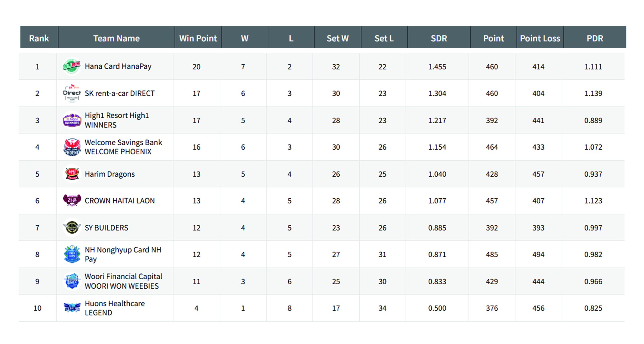Click the Rank column header
Screen dimensions: 644x344
(x=39, y=38)
